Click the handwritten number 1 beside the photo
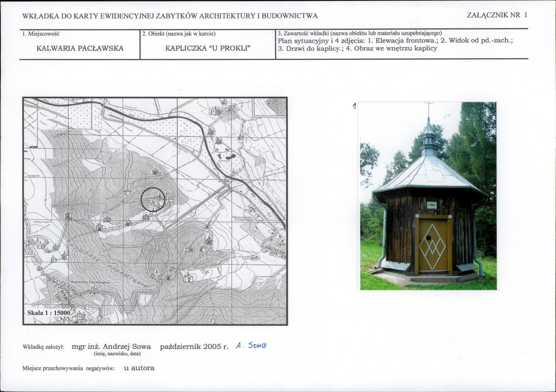Viewport: 556px width, 392px height. (354, 106)
